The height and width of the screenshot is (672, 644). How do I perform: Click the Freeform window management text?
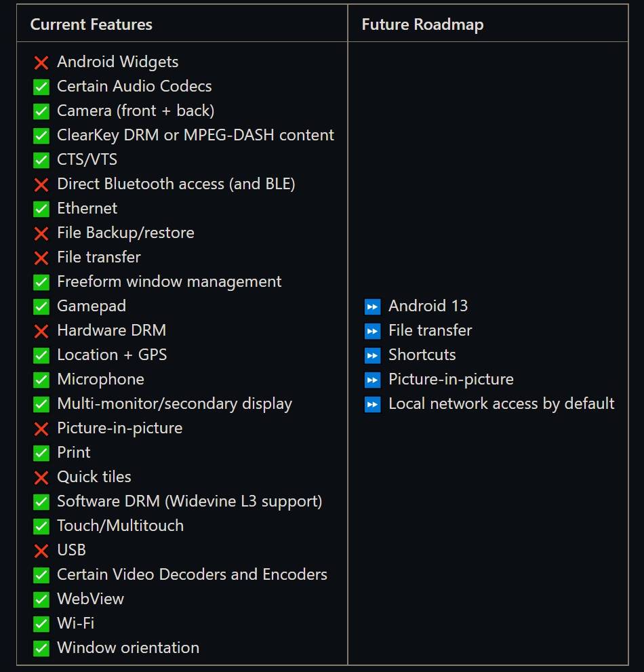tap(169, 281)
